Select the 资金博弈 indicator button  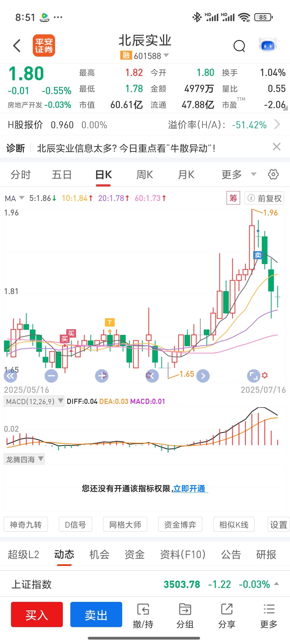[x=180, y=524]
